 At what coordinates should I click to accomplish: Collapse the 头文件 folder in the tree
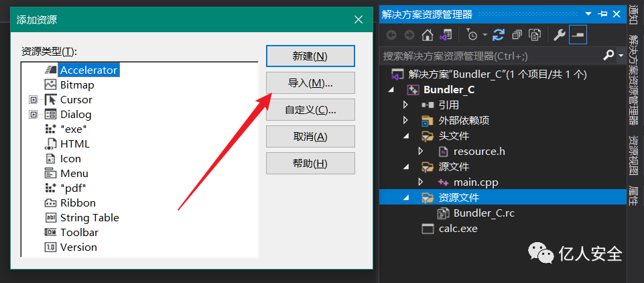pos(405,136)
